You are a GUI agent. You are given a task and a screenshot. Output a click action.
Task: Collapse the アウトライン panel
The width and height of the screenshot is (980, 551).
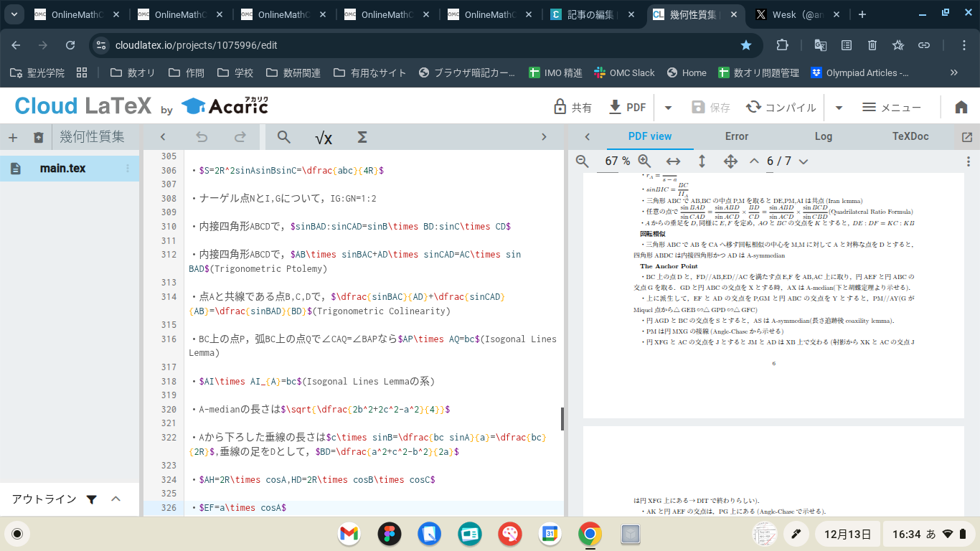click(117, 499)
